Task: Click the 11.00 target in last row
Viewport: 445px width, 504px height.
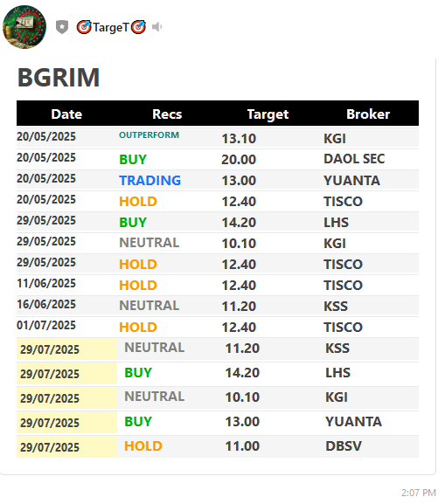Action: (x=242, y=446)
